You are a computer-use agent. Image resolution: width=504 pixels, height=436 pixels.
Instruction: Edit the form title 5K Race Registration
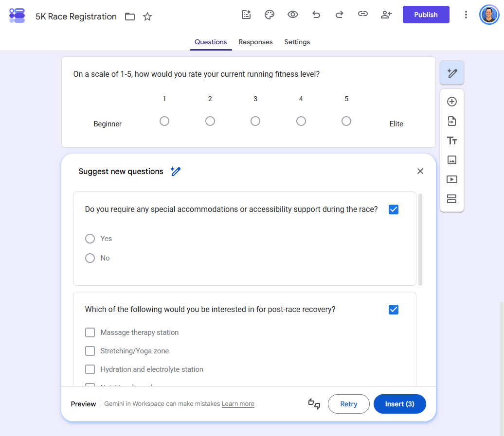[76, 17]
